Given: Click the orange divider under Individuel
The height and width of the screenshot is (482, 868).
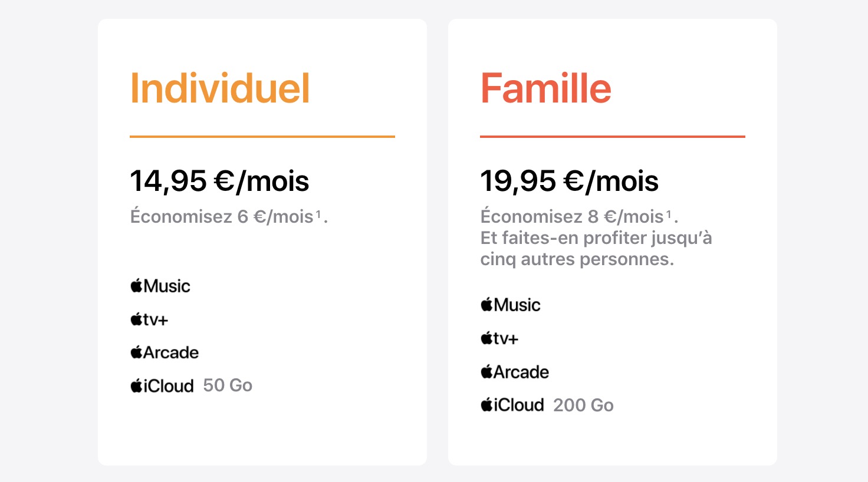Looking at the screenshot, I should pyautogui.click(x=262, y=137).
